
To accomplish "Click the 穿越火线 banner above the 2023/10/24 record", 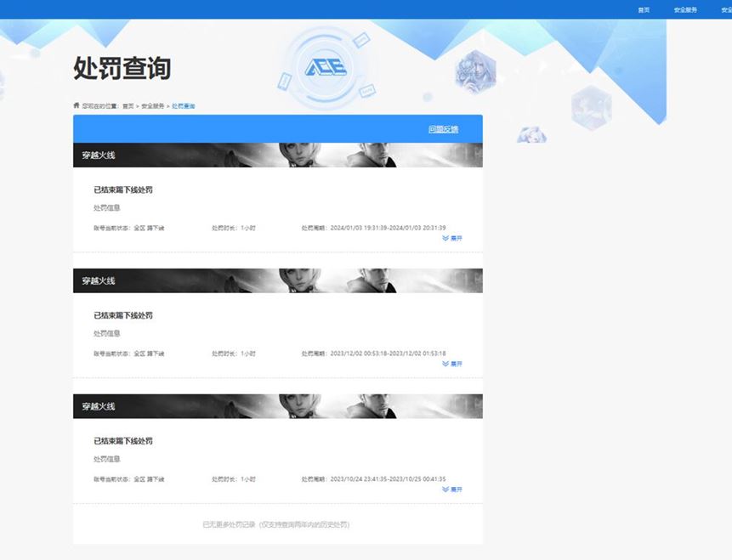I will (x=278, y=406).
